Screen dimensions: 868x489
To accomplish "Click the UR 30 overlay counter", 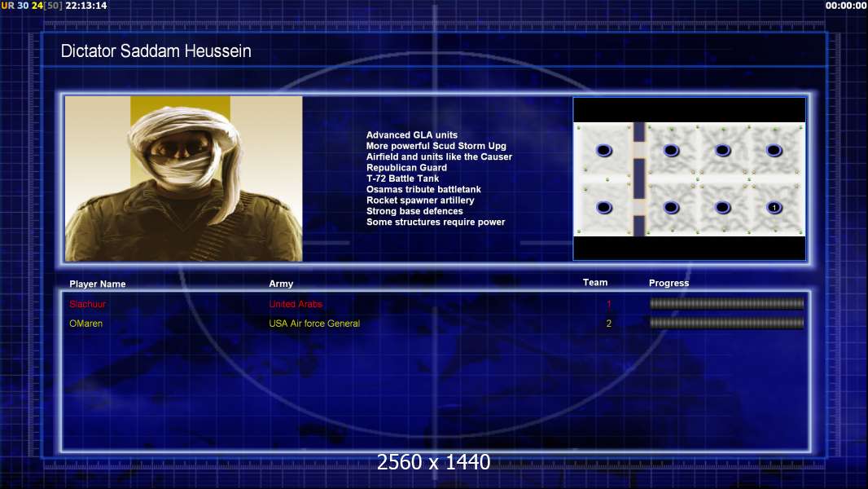I will (x=15, y=6).
